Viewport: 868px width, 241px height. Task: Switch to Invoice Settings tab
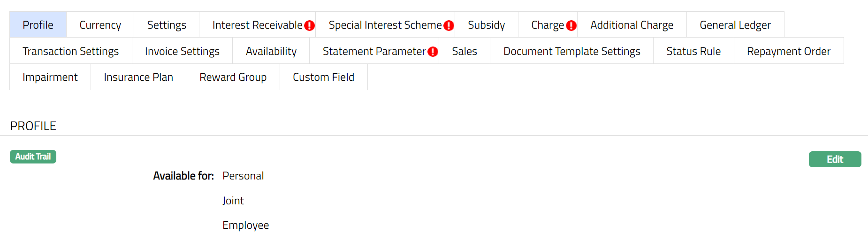point(182,51)
